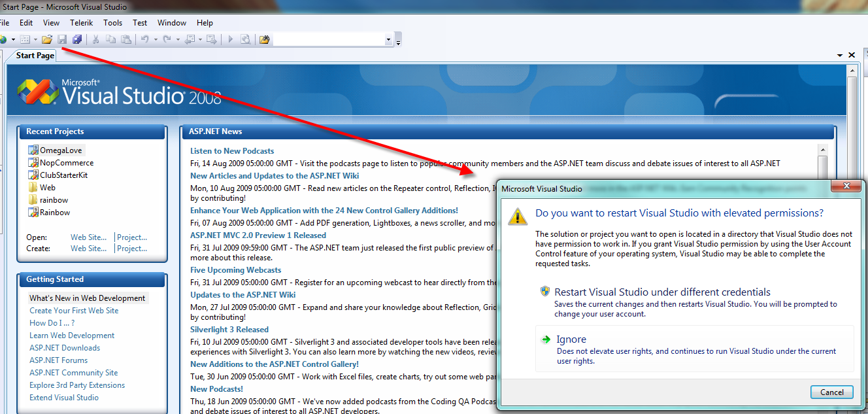Open the Find combo box dropdown arrow
The image size is (868, 414).
point(389,40)
